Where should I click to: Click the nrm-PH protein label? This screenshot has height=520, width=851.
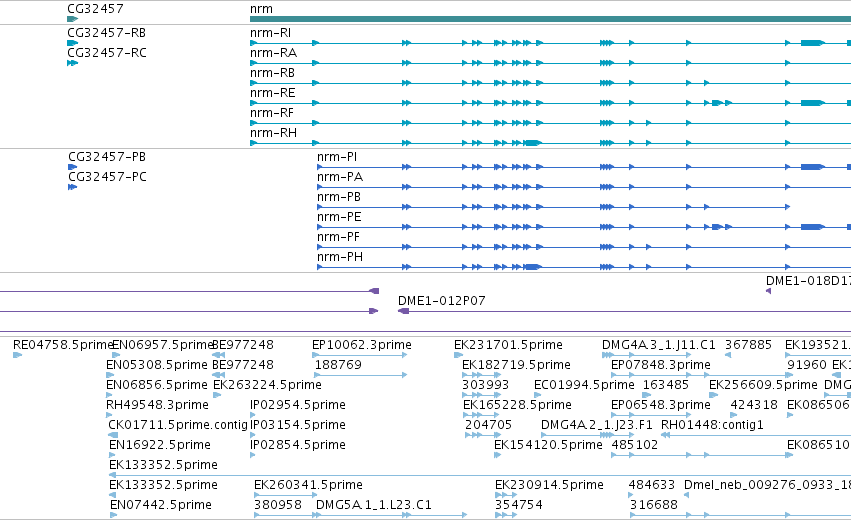[340, 257]
